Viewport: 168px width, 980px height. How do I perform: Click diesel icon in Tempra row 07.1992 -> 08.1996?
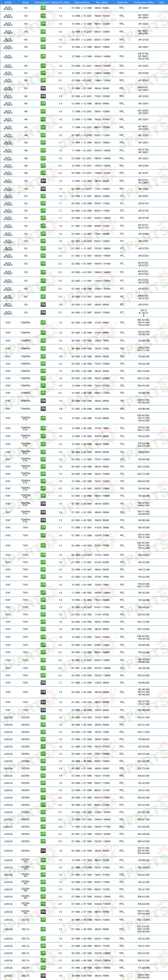[43, 409]
